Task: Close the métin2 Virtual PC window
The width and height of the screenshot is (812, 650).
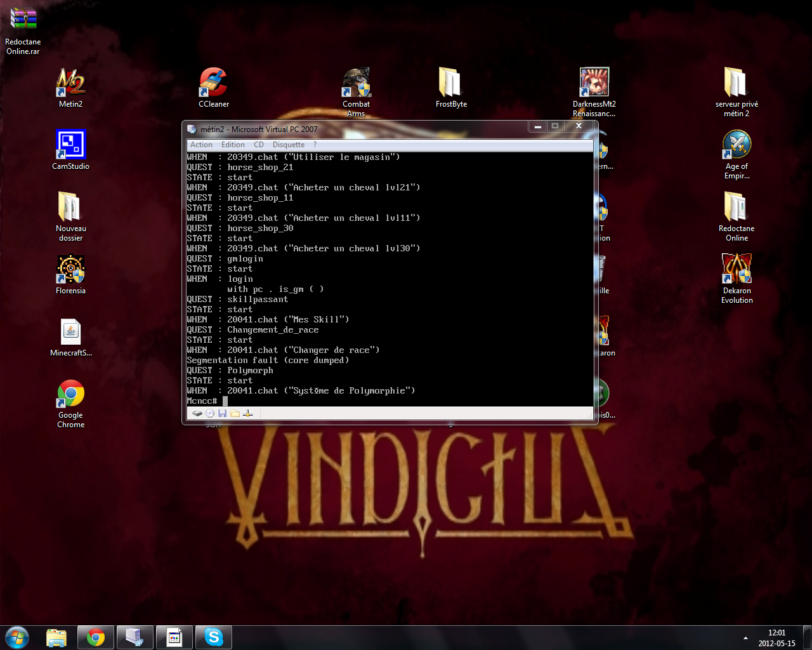Action: [x=579, y=126]
